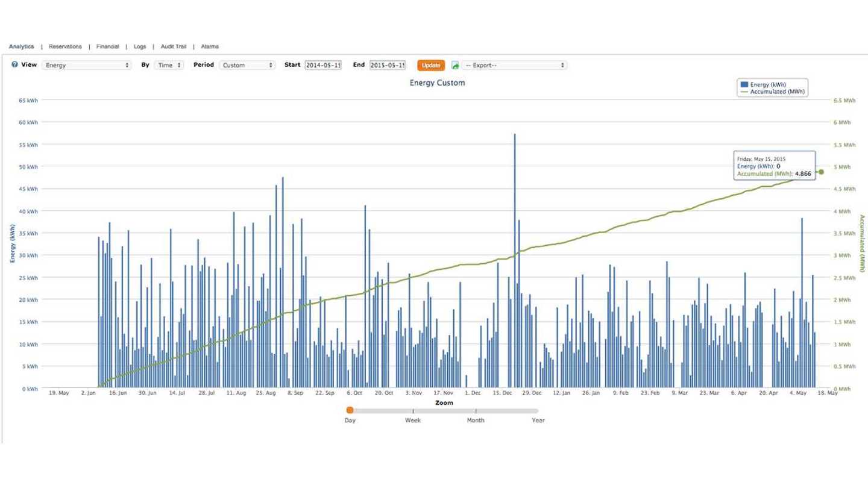Click the blue help question mark icon
This screenshot has height=488, width=868.
pyautogui.click(x=14, y=64)
